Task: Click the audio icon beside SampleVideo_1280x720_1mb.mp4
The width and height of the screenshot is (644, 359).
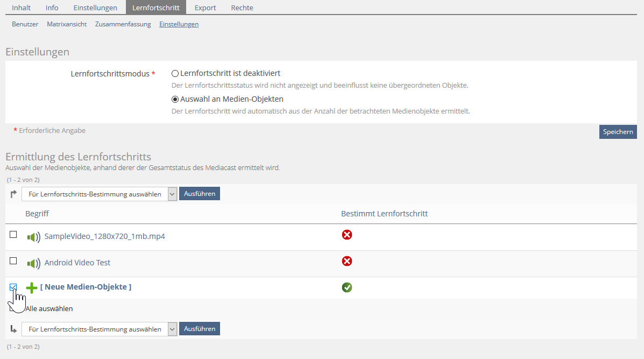Action: point(33,237)
